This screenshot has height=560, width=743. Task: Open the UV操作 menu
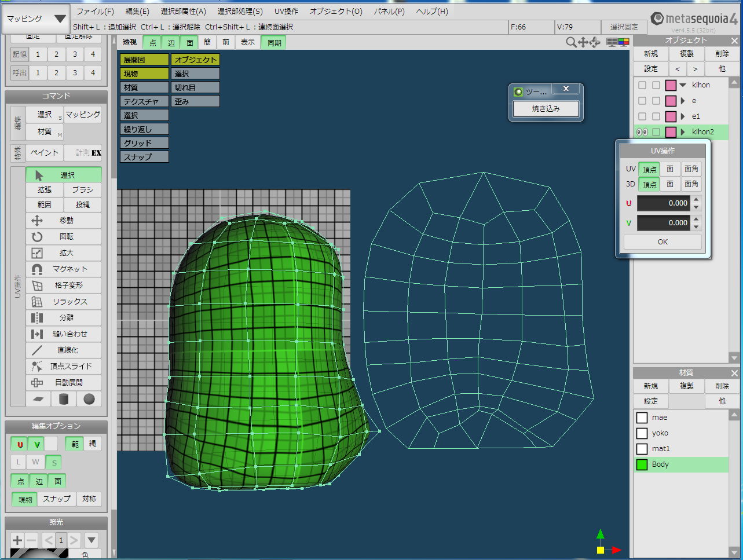click(287, 12)
